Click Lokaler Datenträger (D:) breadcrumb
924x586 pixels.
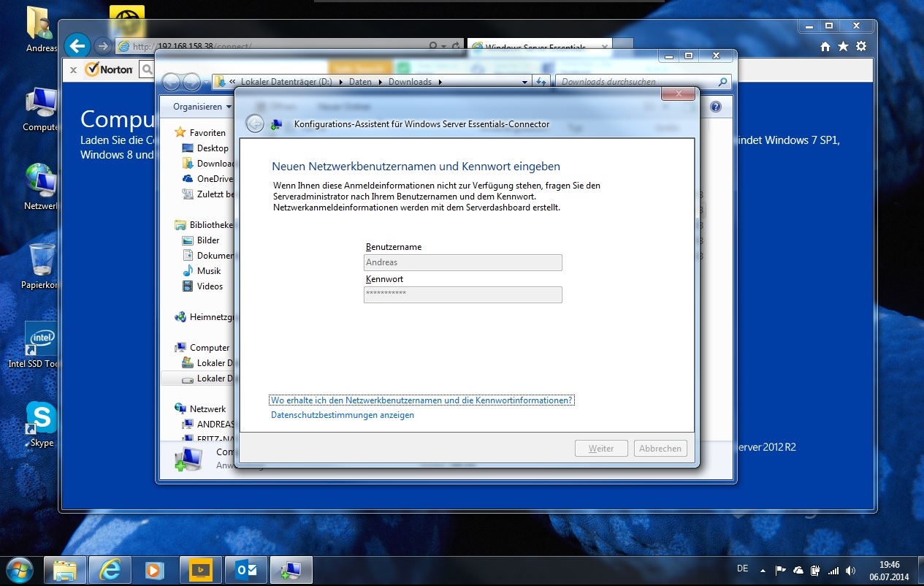286,82
